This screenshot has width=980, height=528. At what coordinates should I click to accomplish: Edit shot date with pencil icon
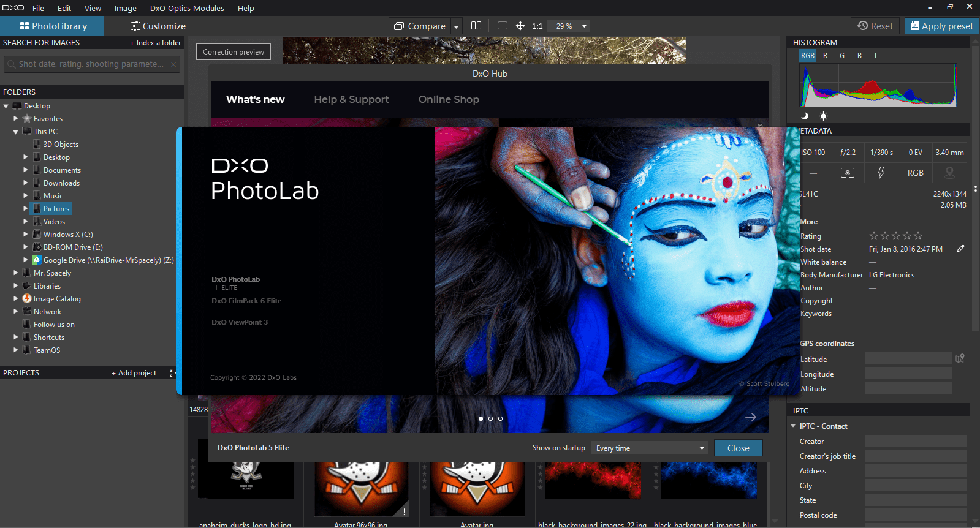point(960,249)
